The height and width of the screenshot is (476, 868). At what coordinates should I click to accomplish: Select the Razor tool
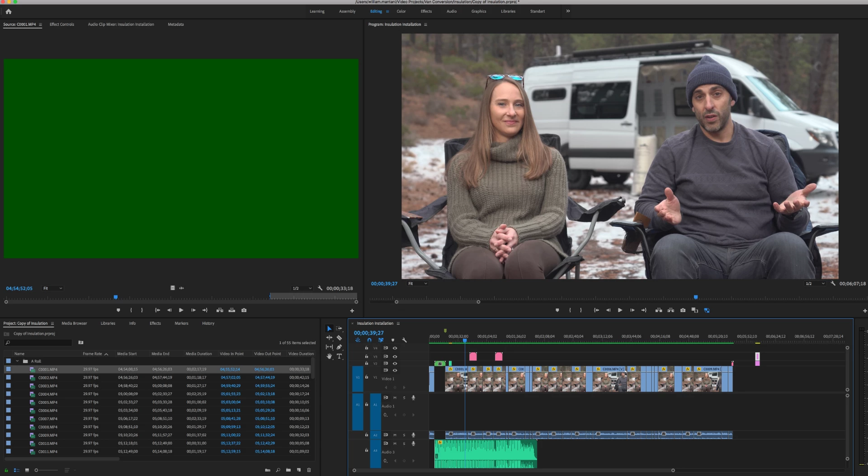339,338
